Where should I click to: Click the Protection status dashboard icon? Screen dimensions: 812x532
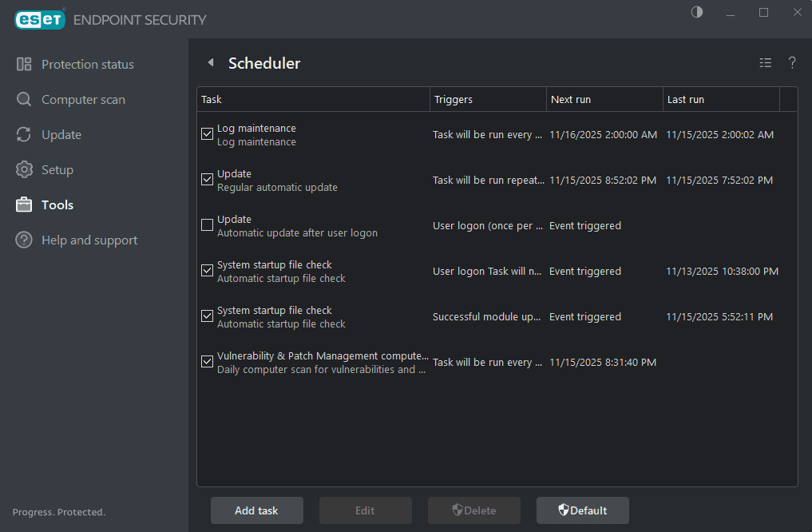pos(24,64)
